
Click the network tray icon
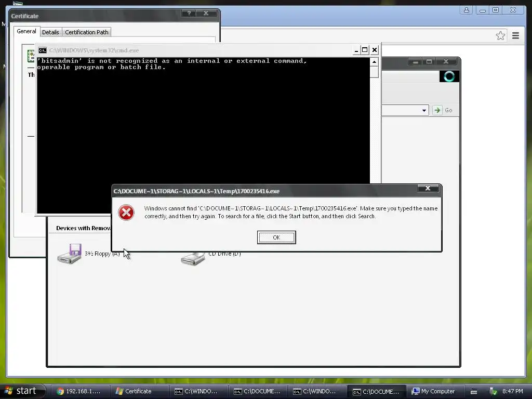tap(493, 392)
